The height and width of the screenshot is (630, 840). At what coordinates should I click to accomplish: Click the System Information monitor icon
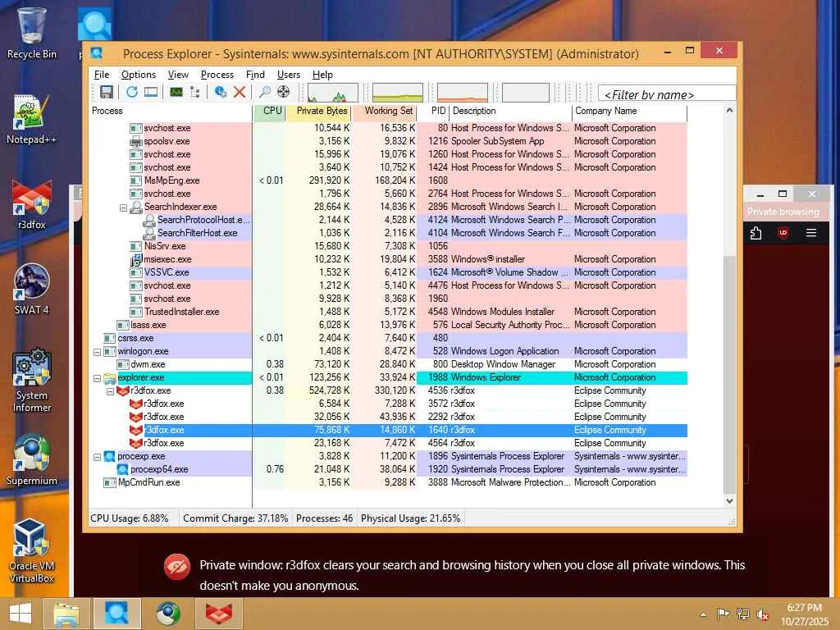[176, 92]
